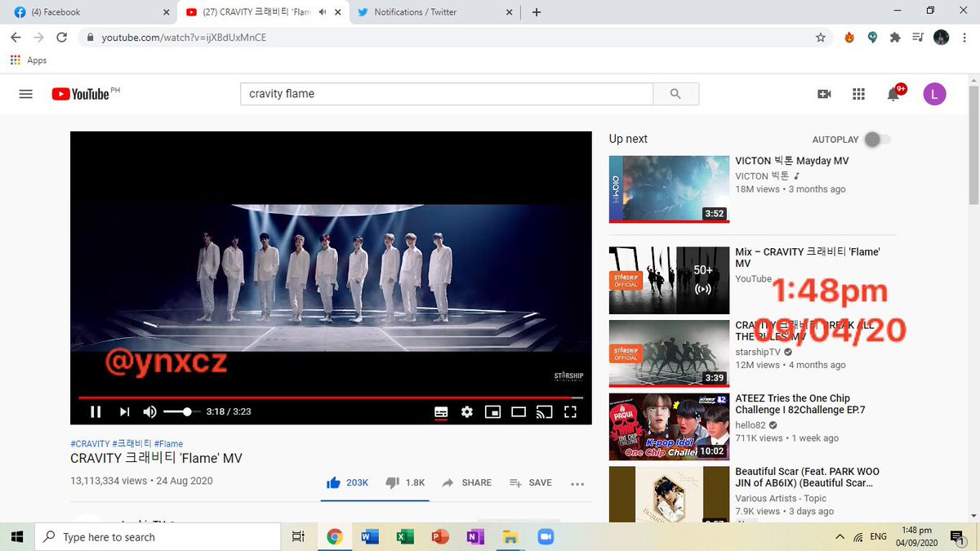Open Task View on the taskbar
Screen dimensions: 980x551
pyautogui.click(x=298, y=536)
